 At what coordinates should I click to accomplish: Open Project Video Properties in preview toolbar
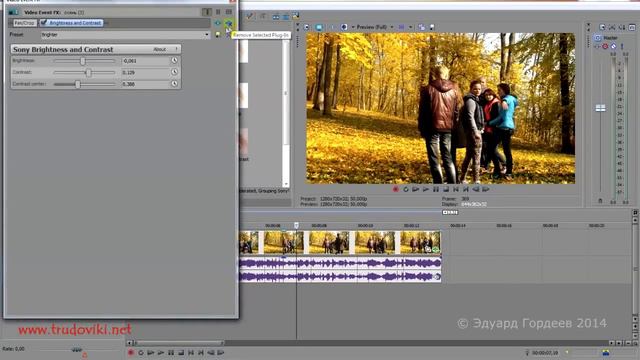(x=307, y=27)
